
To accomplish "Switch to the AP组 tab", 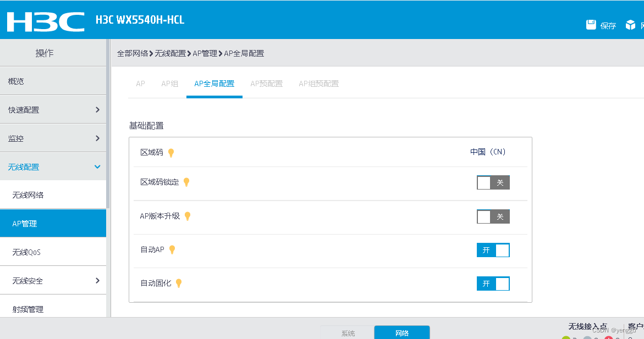I will [x=169, y=84].
